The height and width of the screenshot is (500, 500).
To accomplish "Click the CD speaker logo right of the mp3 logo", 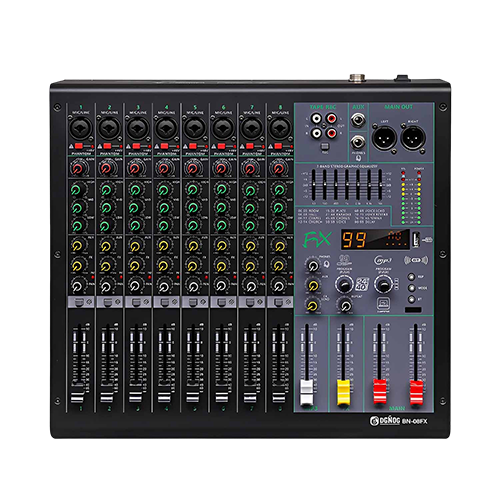I will 416,260.
